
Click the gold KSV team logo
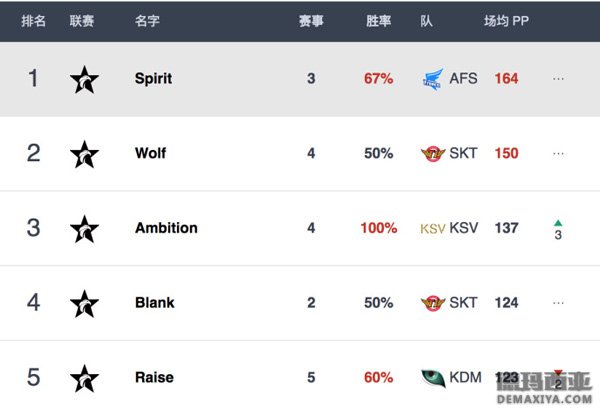coord(433,229)
